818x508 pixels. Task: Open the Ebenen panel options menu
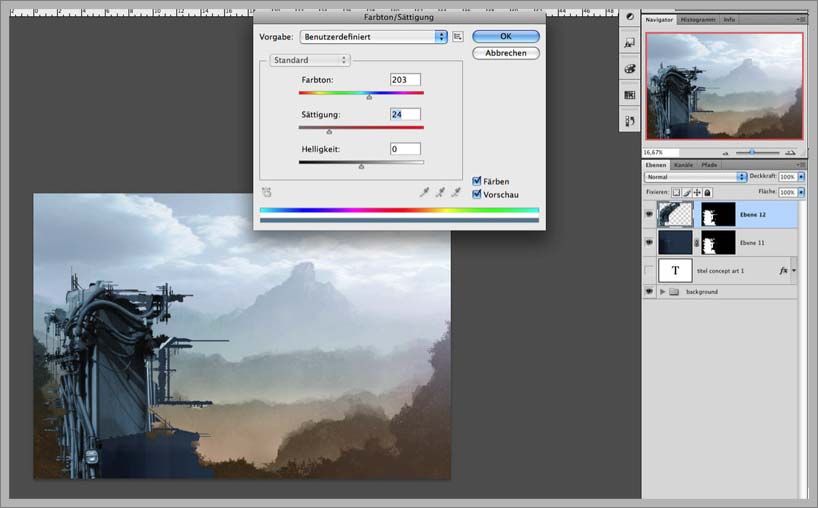[x=801, y=165]
